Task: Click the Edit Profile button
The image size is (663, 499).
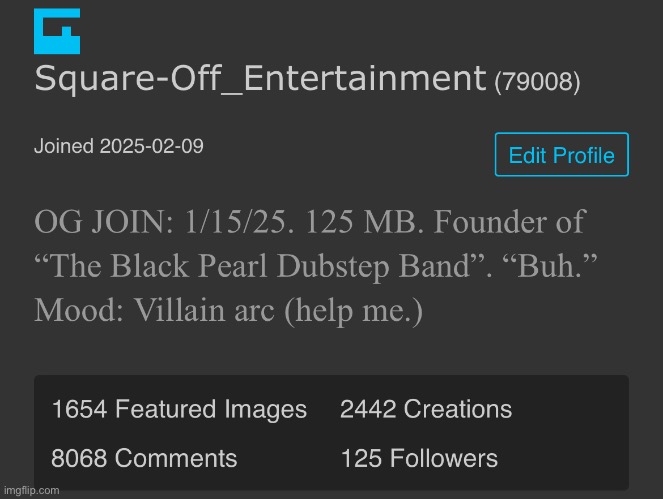Action: (561, 155)
